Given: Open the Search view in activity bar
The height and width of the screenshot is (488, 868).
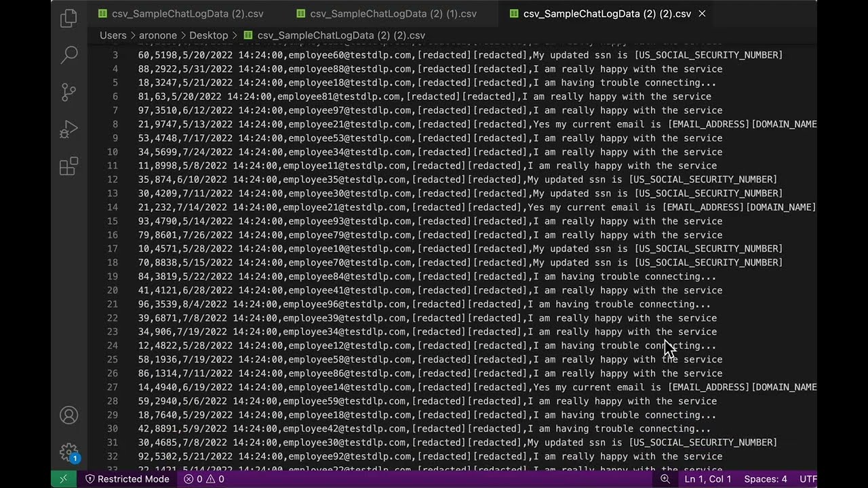Looking at the screenshot, I should [x=68, y=55].
